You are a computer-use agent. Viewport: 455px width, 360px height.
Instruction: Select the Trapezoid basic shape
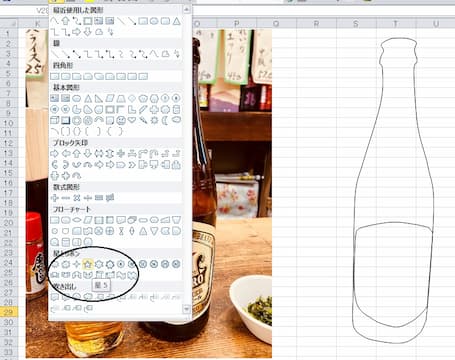pyautogui.click(x=121, y=98)
